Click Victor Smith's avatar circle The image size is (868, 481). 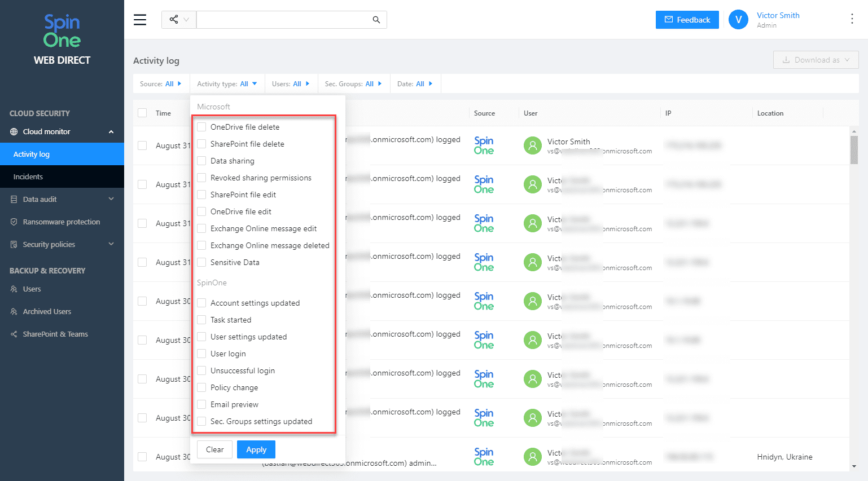738,20
